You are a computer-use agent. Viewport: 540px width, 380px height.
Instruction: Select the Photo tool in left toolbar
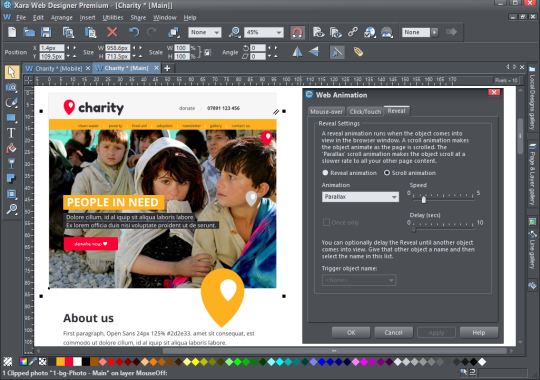click(x=11, y=88)
